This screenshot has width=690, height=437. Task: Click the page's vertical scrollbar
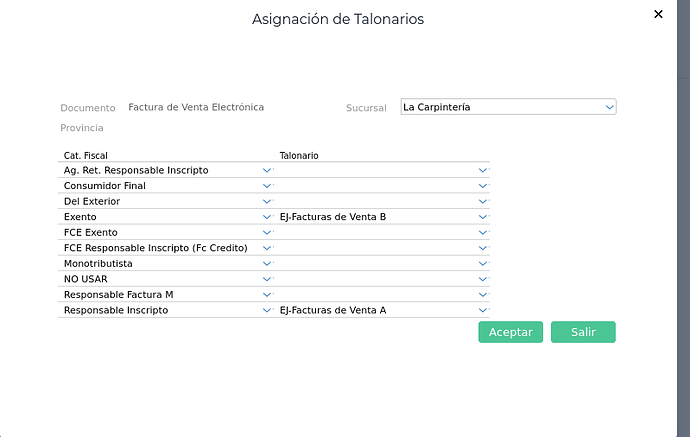[683, 200]
